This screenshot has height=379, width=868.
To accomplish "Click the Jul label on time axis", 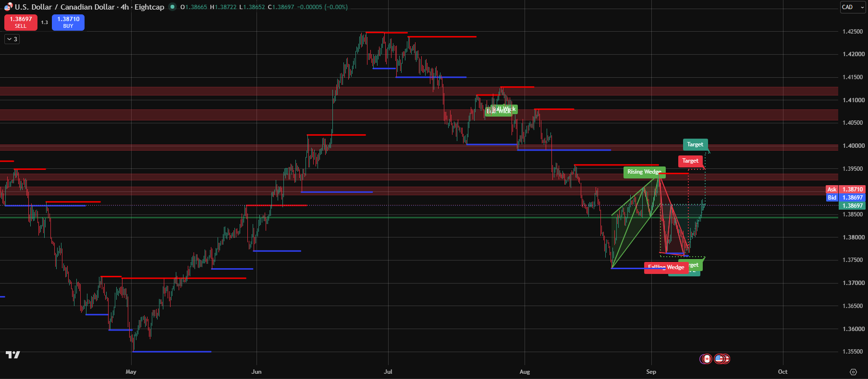I will coord(388,372).
